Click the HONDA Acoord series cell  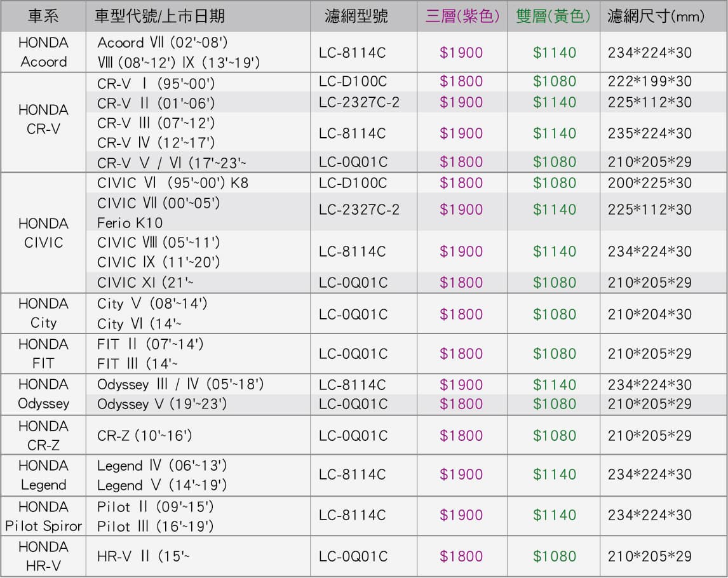[43, 52]
